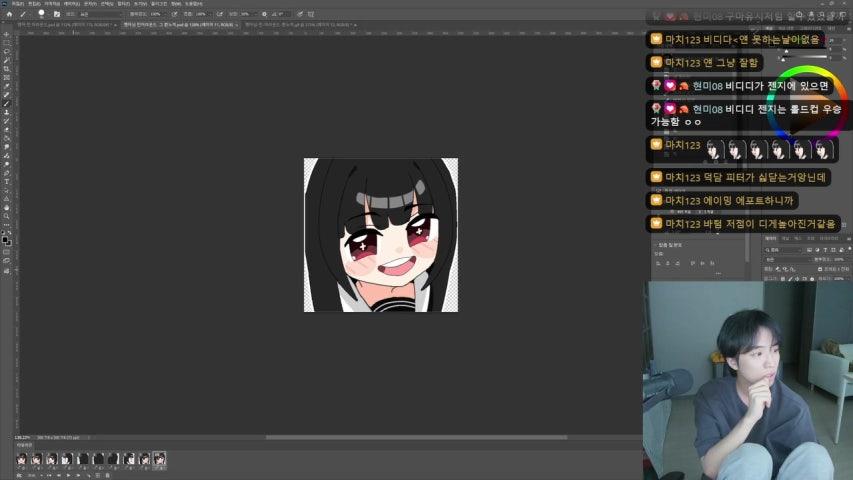The width and height of the screenshot is (853, 480).
Task: Toggle Quick Mask mode
Action: tap(7, 251)
